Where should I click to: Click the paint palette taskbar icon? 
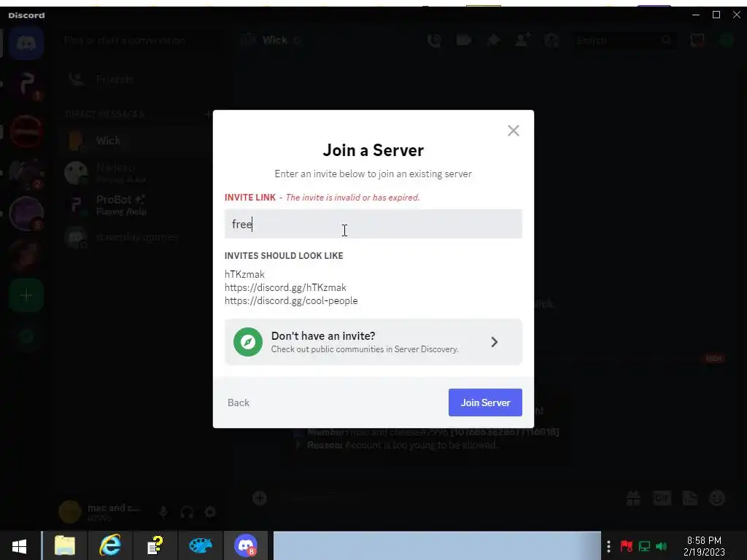pyautogui.click(x=201, y=545)
